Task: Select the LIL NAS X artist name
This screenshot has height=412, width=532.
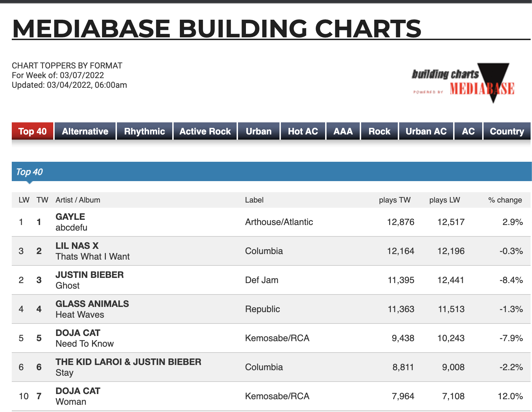Action: (77, 246)
